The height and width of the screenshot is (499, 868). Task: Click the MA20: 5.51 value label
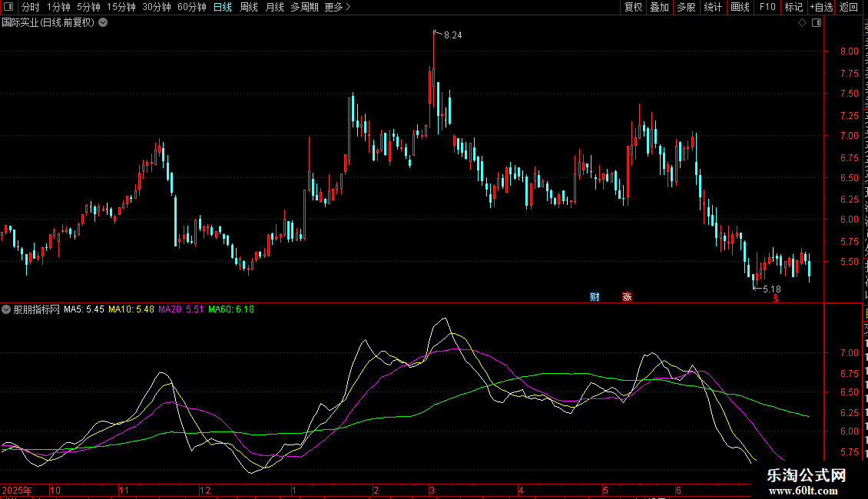coord(181,309)
